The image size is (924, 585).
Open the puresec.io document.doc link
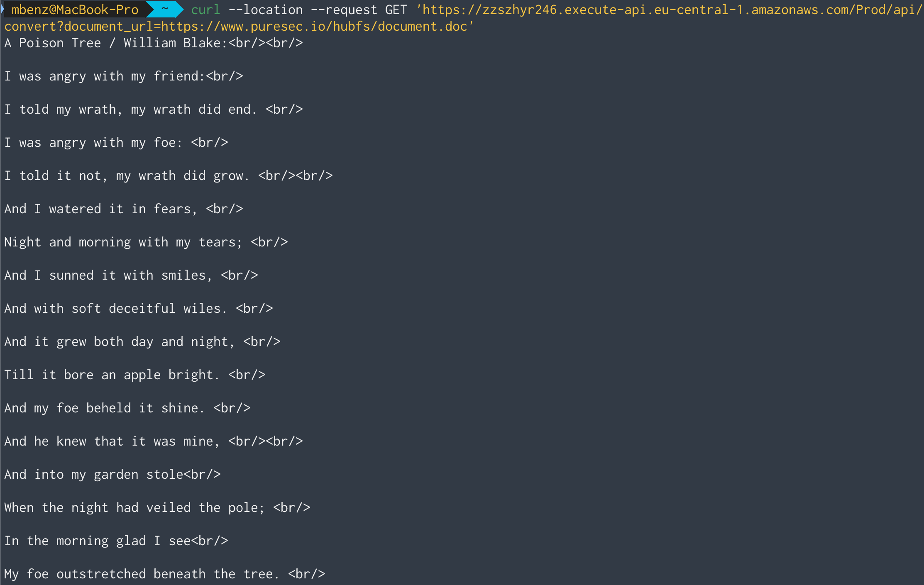pos(314,26)
